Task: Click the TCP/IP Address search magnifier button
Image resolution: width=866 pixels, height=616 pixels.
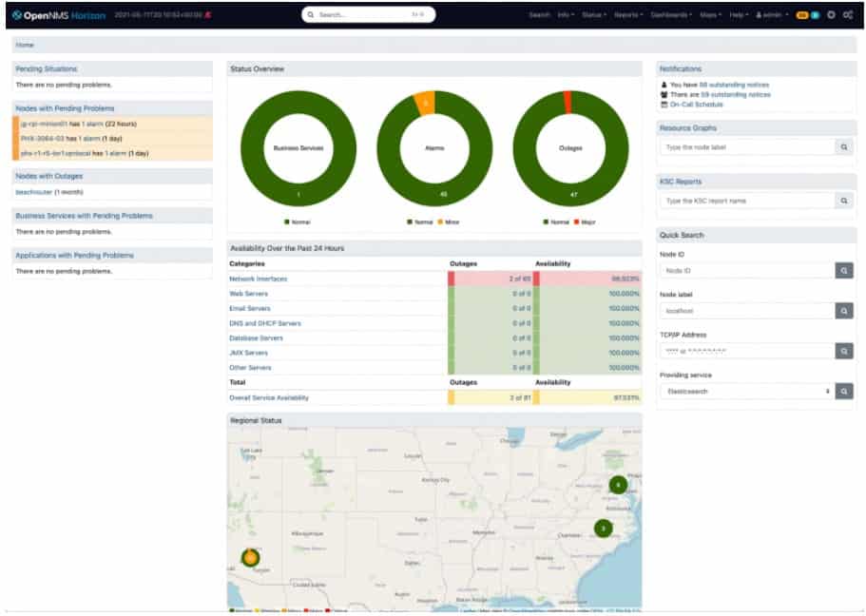Action: click(x=844, y=351)
